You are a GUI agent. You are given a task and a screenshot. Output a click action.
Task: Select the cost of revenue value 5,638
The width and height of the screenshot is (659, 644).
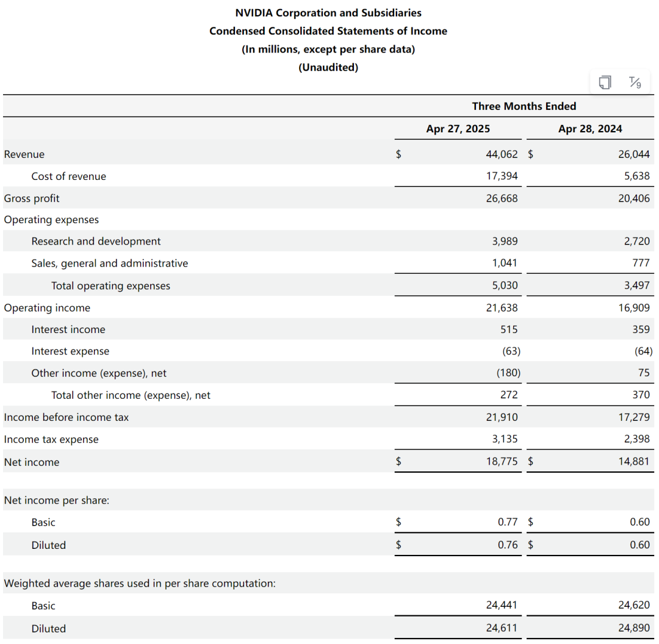click(x=636, y=176)
